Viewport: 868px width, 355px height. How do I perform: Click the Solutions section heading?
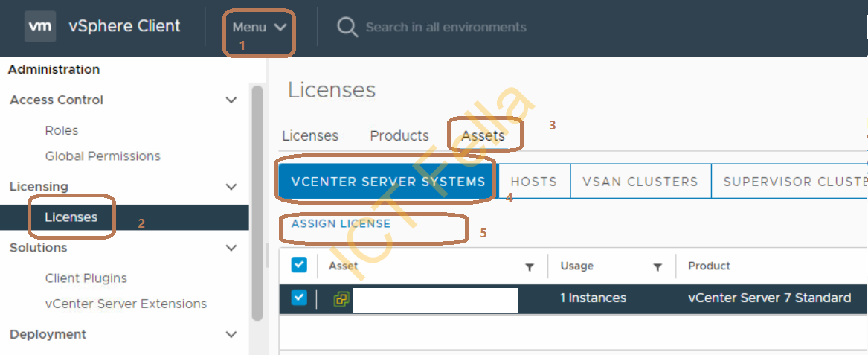[x=38, y=248]
